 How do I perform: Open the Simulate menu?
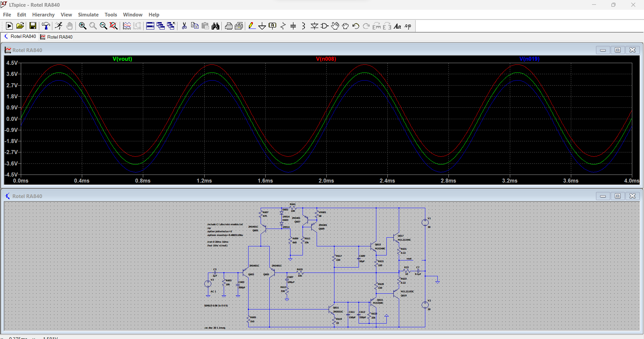pyautogui.click(x=88, y=15)
